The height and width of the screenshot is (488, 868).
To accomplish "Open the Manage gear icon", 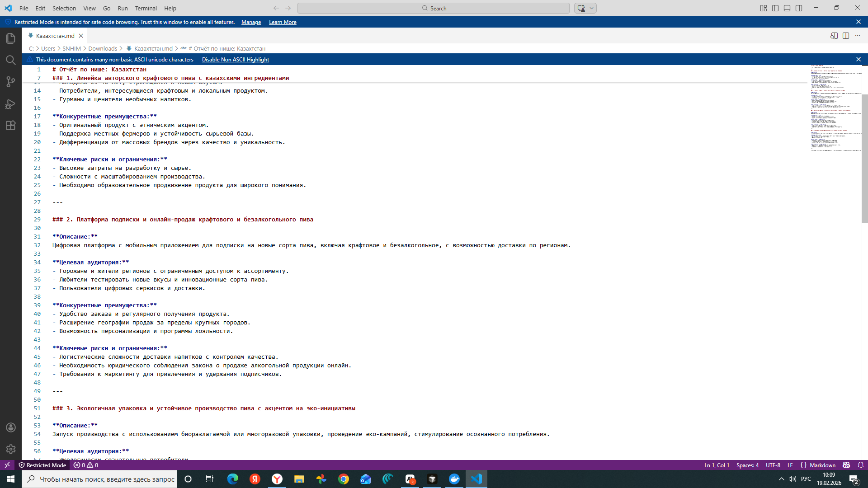I will tap(10, 449).
